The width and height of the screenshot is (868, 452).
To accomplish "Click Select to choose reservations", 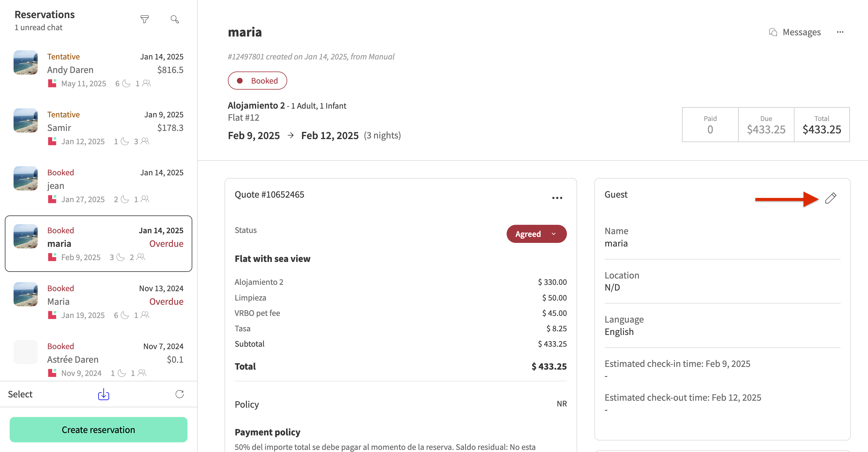I will [20, 394].
